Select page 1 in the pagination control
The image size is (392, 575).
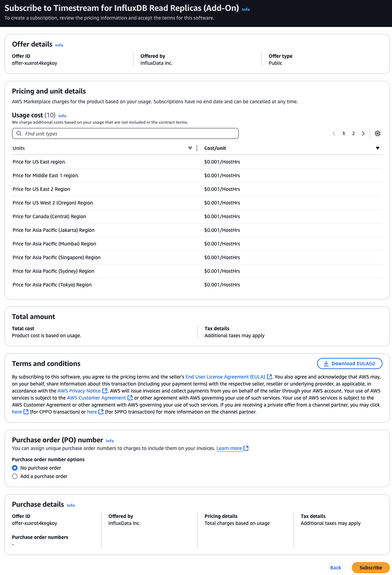[x=344, y=133]
